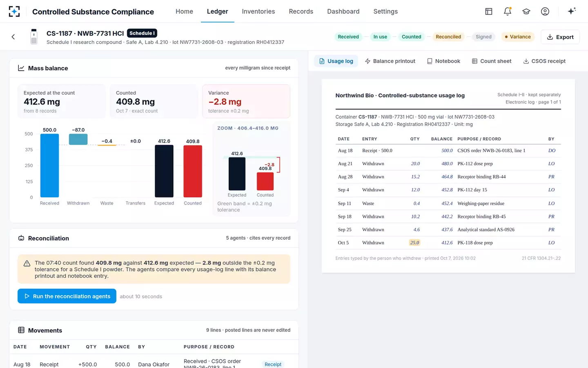The width and height of the screenshot is (588, 368).
Task: Export the ledger record
Action: click(560, 37)
